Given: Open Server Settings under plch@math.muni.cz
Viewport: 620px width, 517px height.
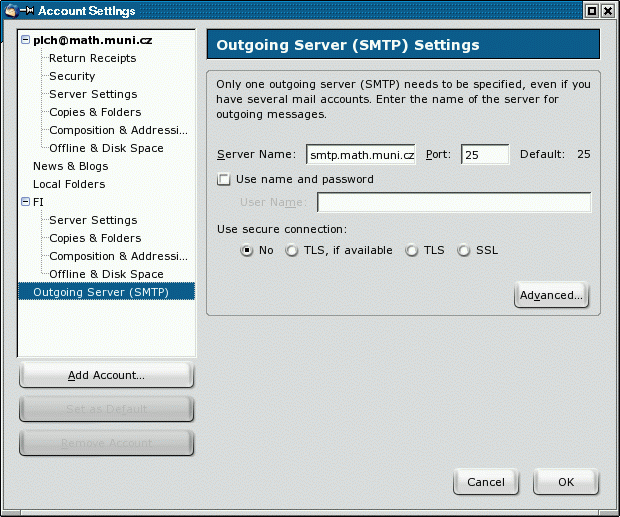Looking at the screenshot, I should click(x=93, y=94).
